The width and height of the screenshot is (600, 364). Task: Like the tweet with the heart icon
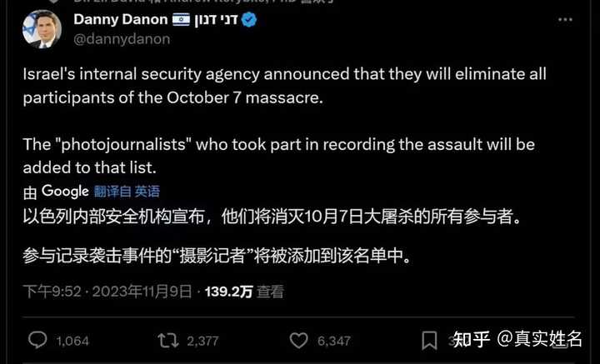[298, 341]
